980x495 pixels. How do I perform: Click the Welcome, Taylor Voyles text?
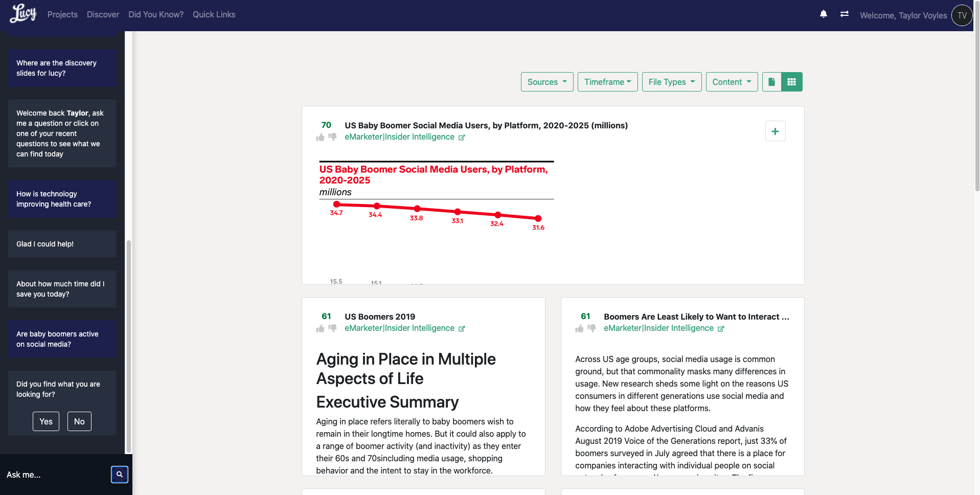903,15
